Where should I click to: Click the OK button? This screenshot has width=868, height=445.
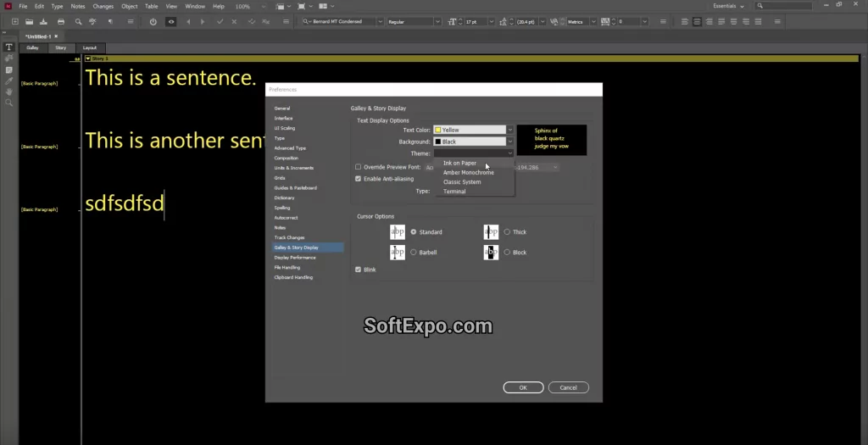[523, 387]
